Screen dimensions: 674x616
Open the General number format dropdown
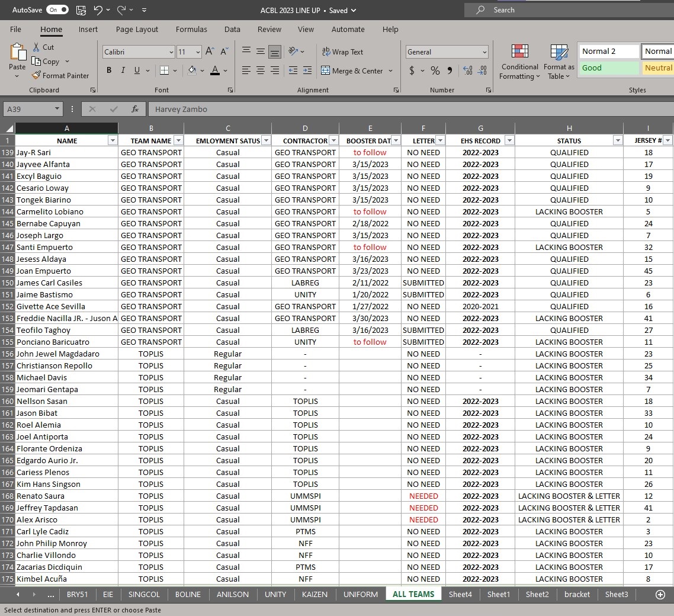pos(484,52)
